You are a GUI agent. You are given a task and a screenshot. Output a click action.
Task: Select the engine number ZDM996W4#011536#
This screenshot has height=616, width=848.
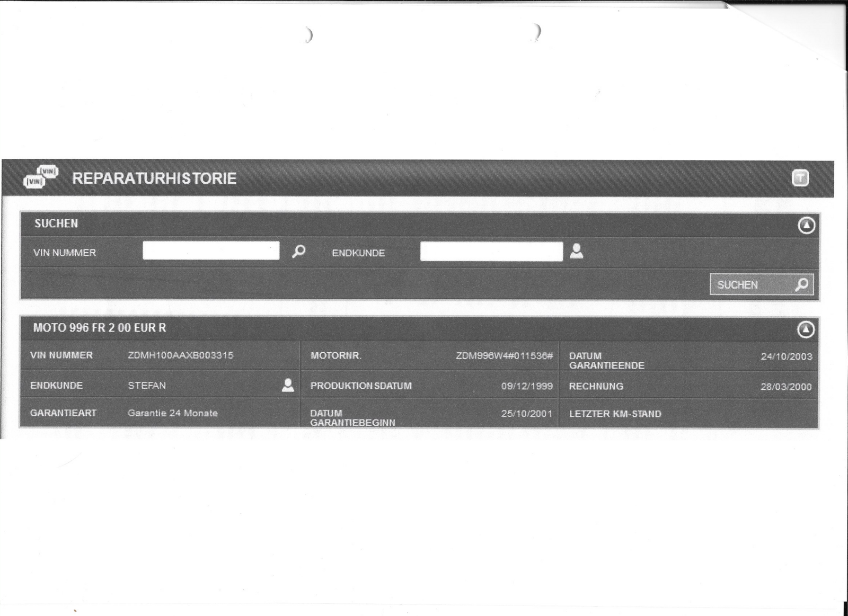[504, 356]
